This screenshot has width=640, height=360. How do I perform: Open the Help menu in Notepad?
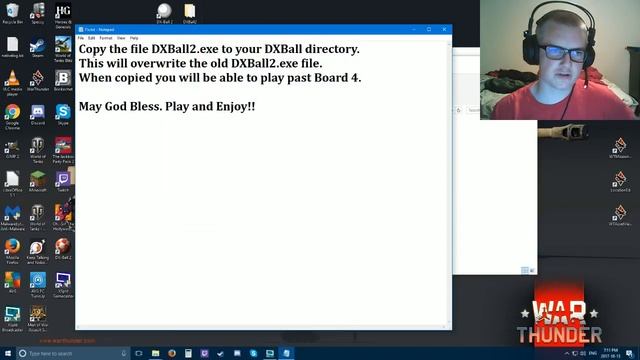(x=134, y=38)
